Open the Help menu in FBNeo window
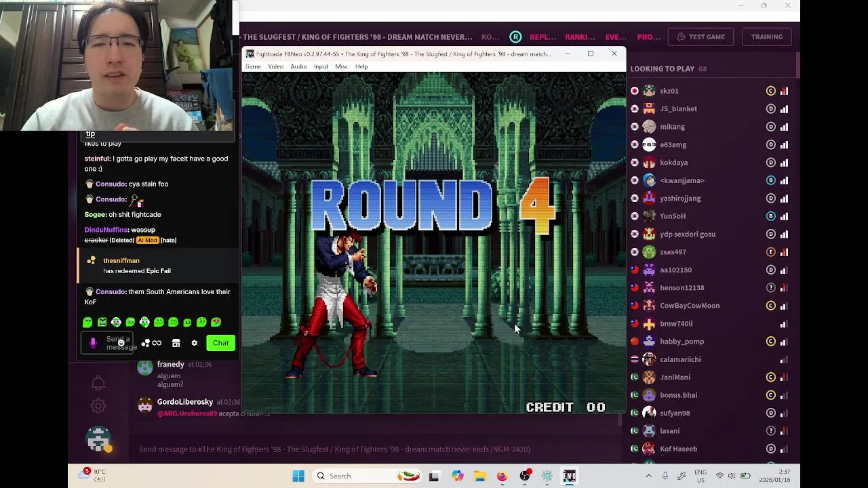This screenshot has height=488, width=868. [361, 66]
